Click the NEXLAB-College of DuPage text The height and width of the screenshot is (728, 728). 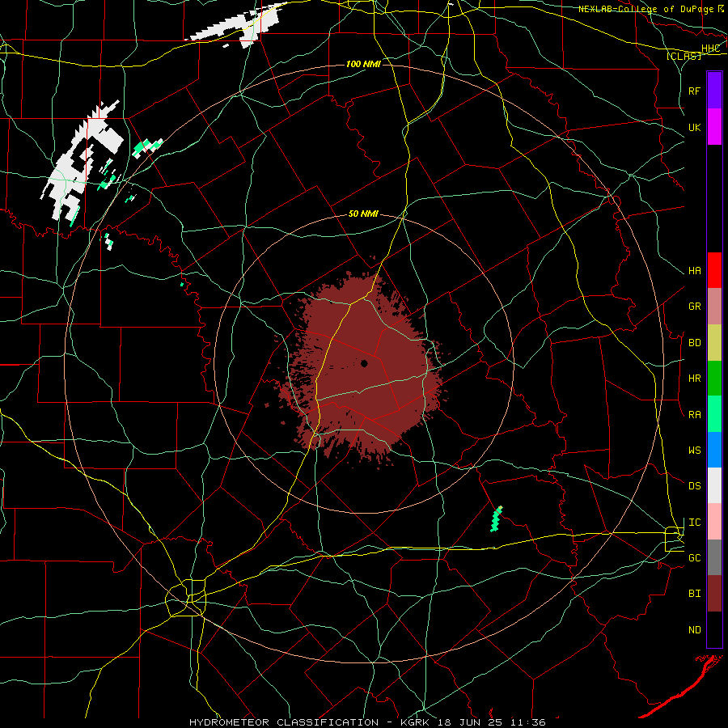click(645, 9)
